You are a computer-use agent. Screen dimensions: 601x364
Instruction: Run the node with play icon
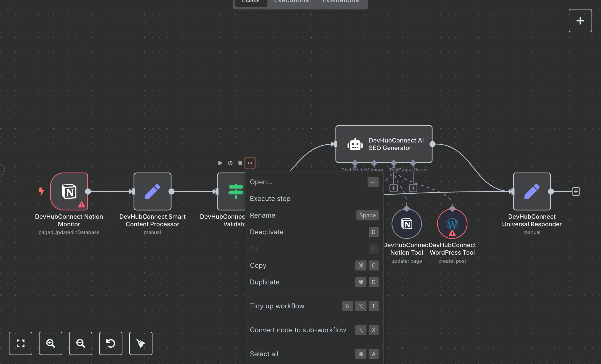pyautogui.click(x=220, y=163)
